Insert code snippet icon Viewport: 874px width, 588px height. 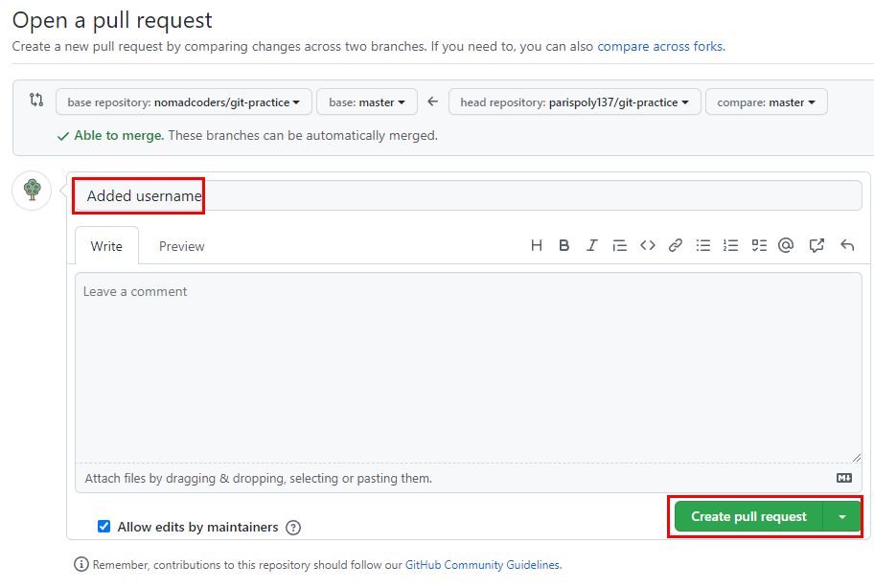648,245
